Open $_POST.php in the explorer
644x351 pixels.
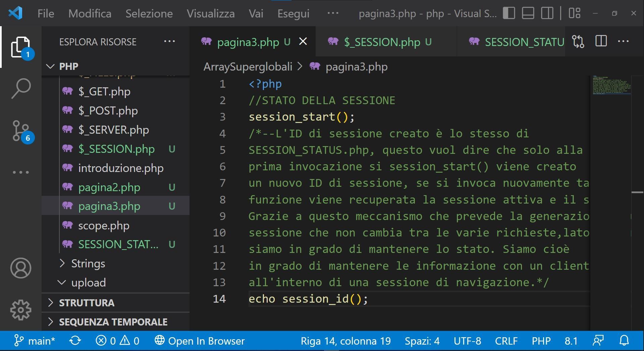(x=115, y=111)
